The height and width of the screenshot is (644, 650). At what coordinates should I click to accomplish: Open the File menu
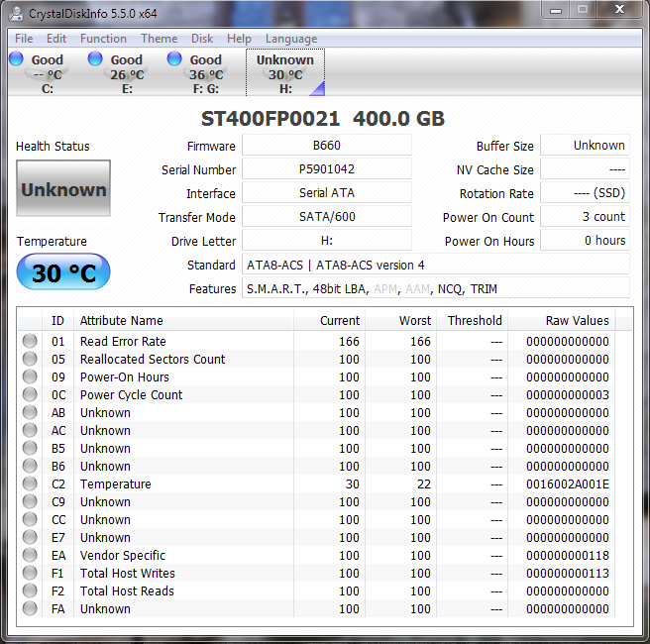coord(24,39)
